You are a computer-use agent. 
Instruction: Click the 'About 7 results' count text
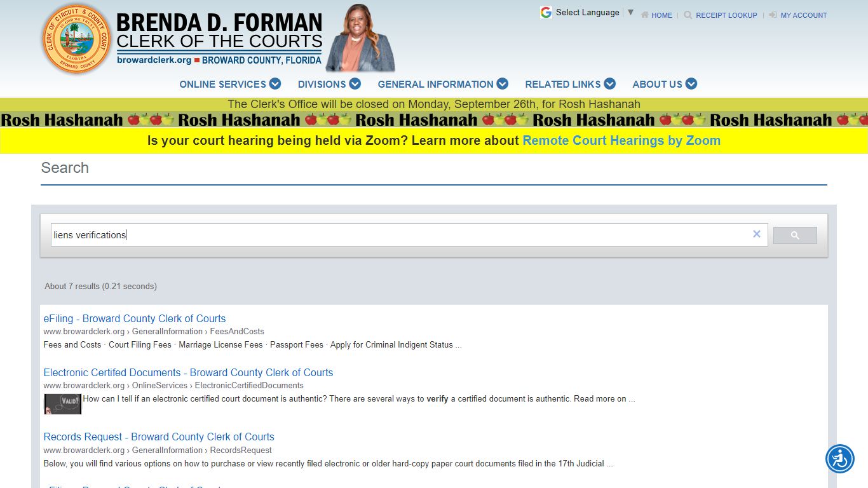100,286
